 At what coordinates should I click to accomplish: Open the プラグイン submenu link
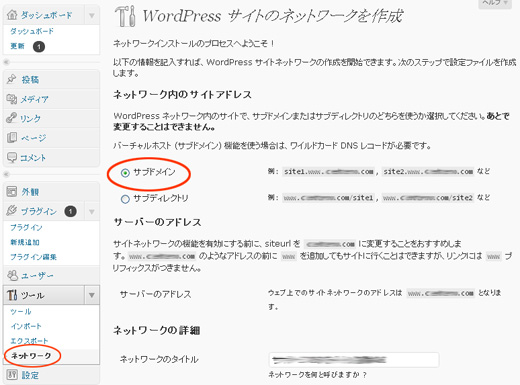(26, 227)
